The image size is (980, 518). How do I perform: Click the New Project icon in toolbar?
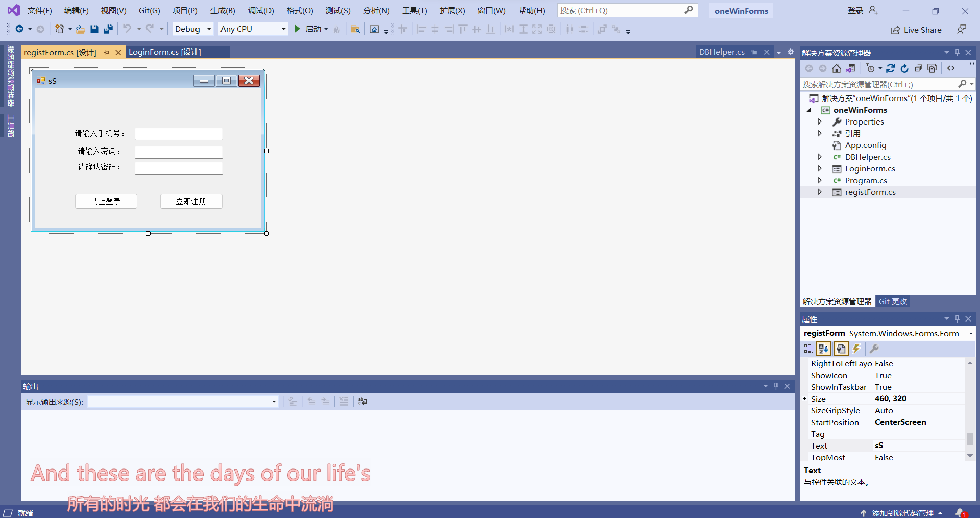60,29
